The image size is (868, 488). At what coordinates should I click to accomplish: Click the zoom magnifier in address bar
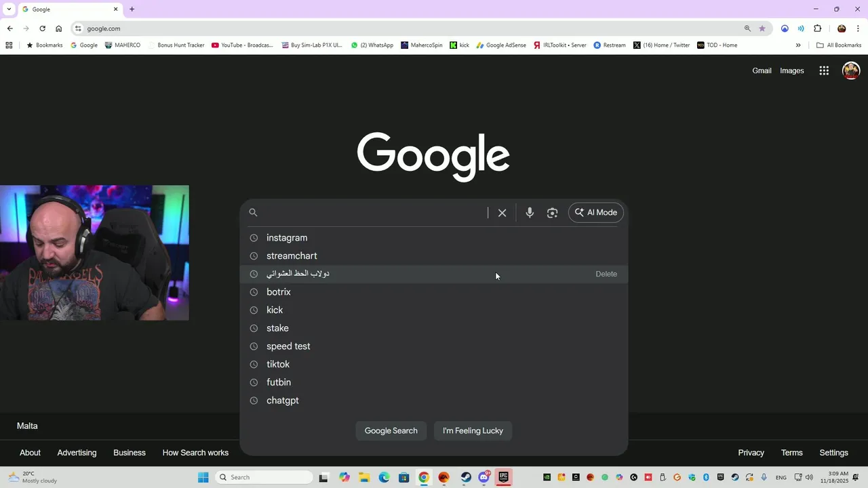click(x=747, y=28)
